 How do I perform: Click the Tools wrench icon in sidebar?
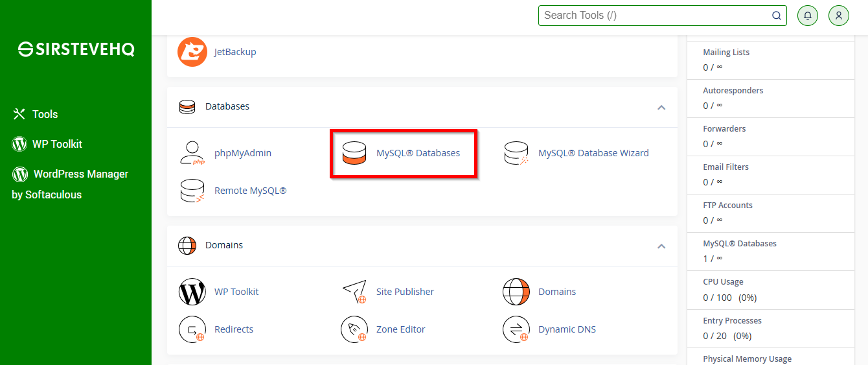click(x=19, y=114)
